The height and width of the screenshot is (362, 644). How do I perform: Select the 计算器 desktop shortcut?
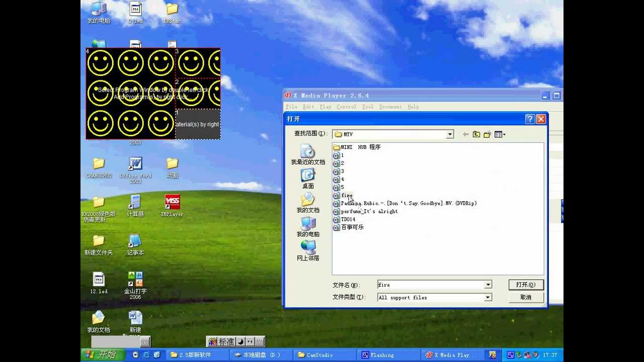coord(135,206)
